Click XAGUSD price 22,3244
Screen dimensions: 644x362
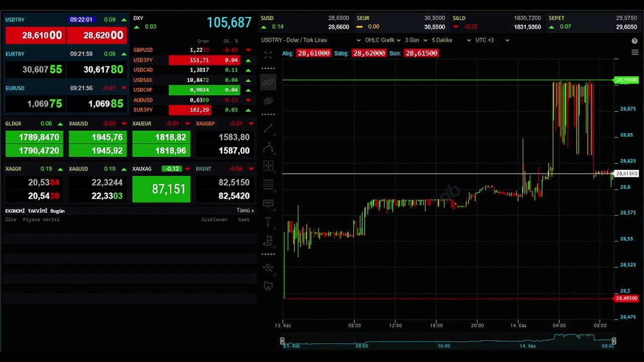coord(98,183)
